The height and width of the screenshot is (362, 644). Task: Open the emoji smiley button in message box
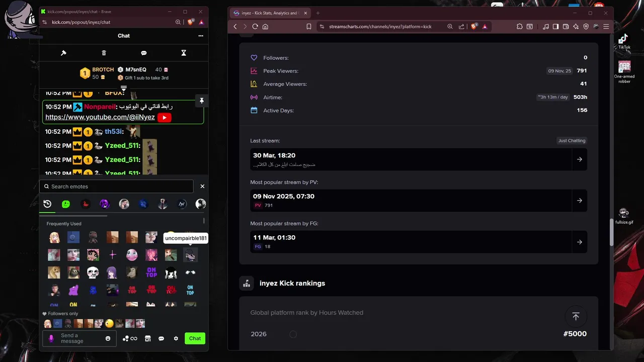[x=108, y=338]
